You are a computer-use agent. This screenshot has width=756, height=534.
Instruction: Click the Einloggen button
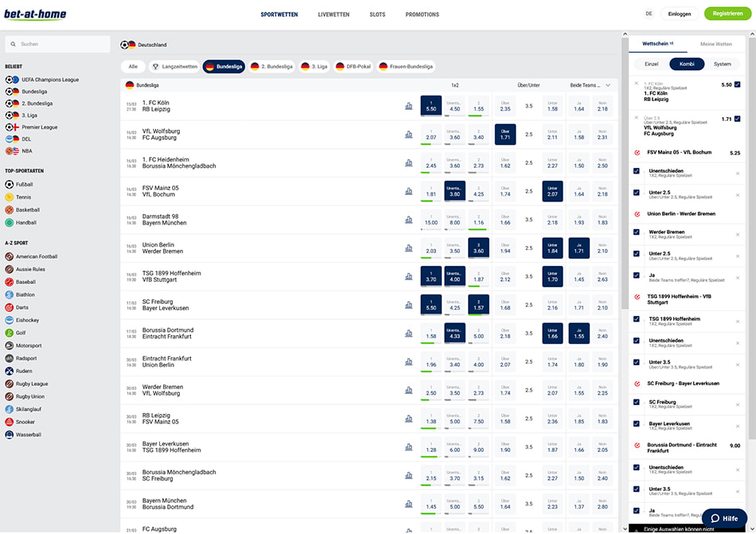680,14
